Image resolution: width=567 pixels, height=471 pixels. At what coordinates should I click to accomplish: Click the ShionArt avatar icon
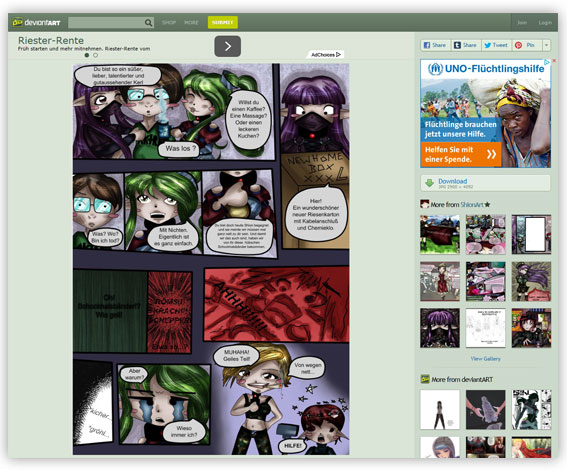point(425,204)
